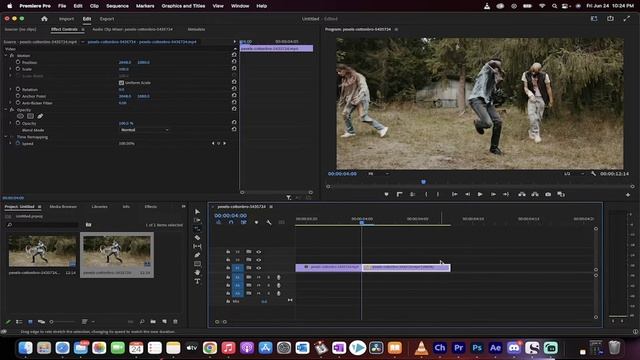
Task: Collapse the Opacity effect group
Action: point(6,110)
